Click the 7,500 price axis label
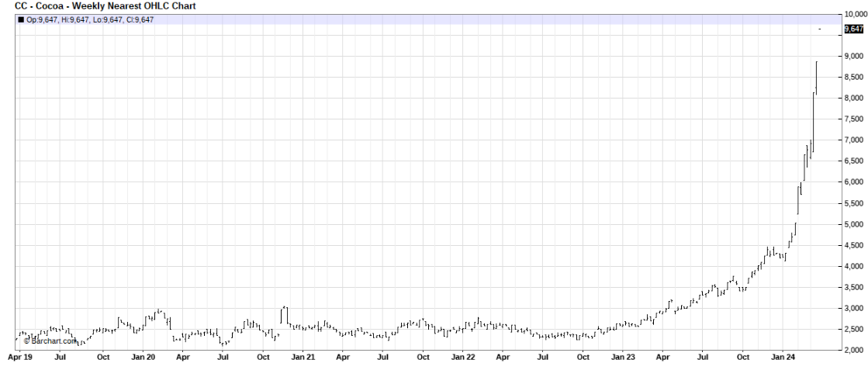Viewport: 868px width, 370px height. coord(856,119)
